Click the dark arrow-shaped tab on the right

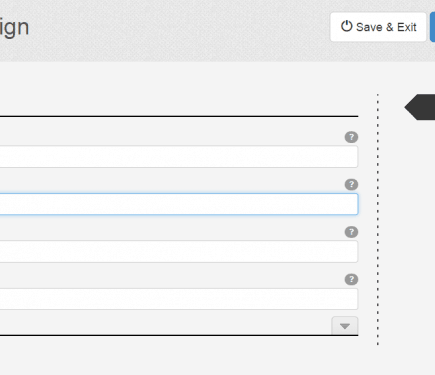point(420,107)
